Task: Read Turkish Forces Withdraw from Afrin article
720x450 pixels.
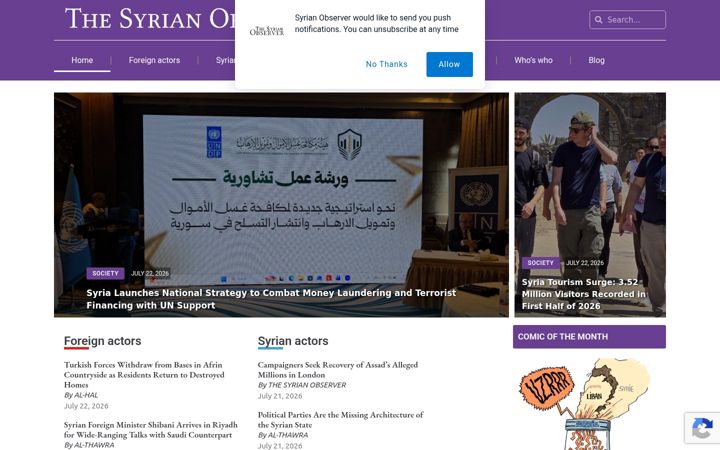Action: click(x=144, y=375)
